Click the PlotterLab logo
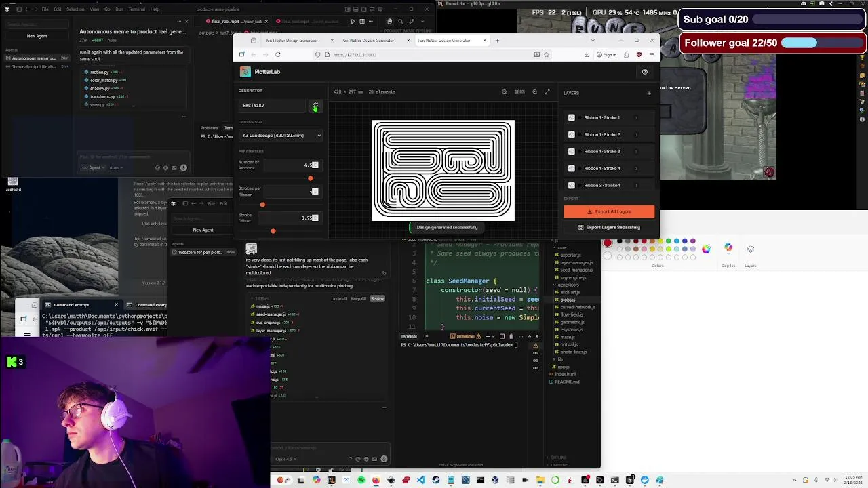Screen dimensions: 868x488 click(245, 72)
